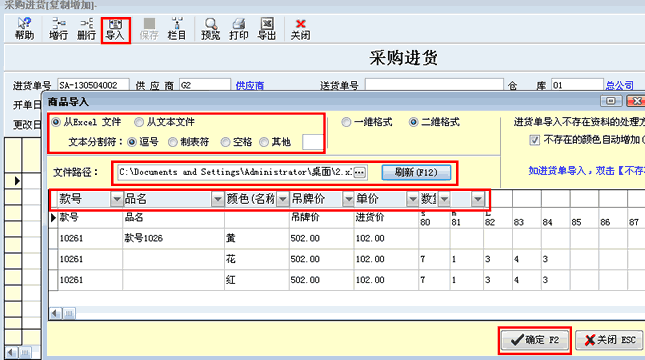Viewport: 645px width, 360px height.
Task: Click the 预览 preview toolbar icon
Action: (210, 29)
